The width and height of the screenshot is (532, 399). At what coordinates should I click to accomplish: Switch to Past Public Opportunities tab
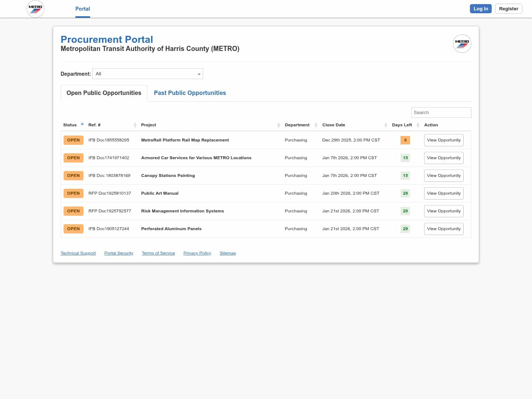pyautogui.click(x=190, y=93)
